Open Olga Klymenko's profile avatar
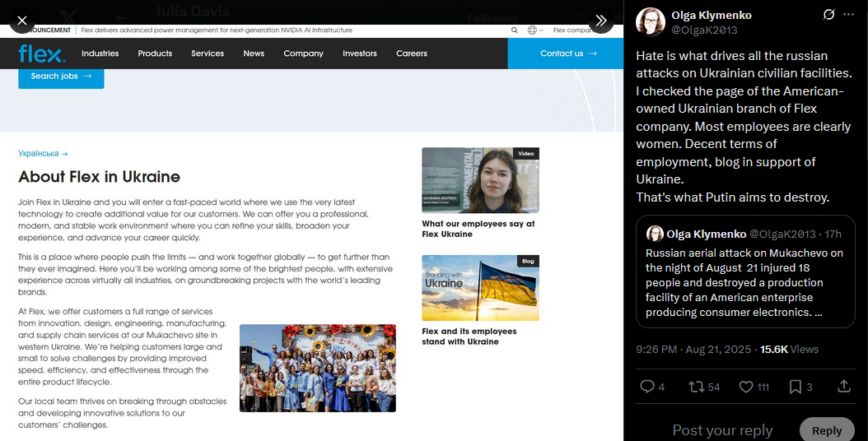868x441 pixels. point(650,22)
